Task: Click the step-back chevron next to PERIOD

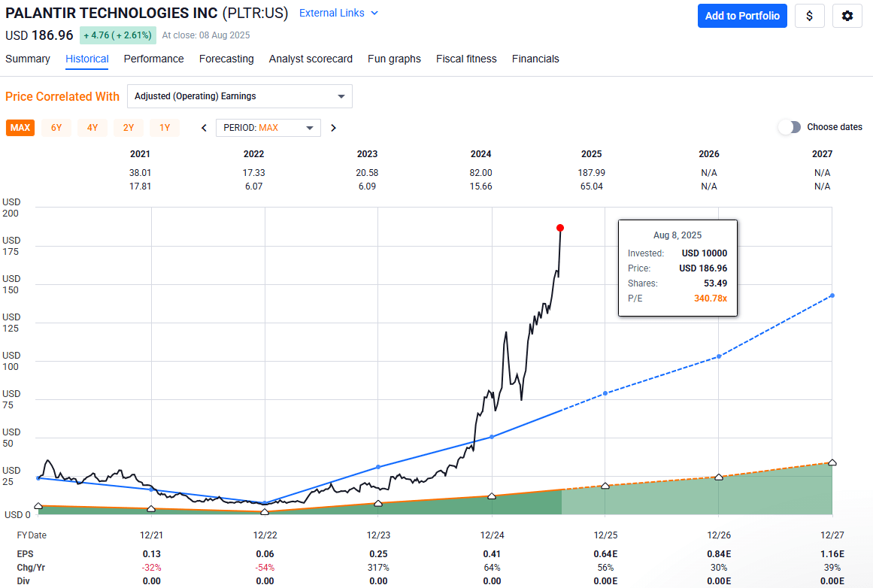Action: 203,128
